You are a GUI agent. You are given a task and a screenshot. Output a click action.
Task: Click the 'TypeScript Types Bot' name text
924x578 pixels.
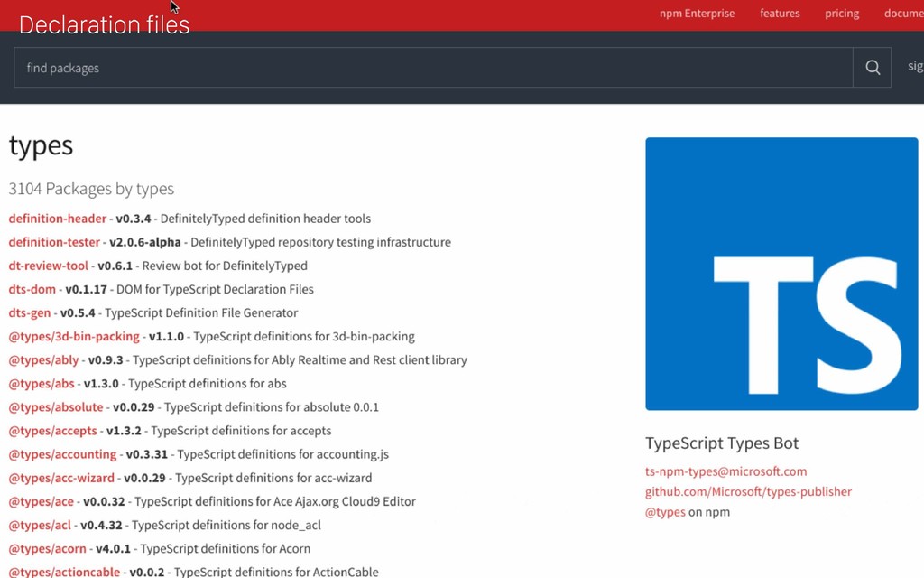pyautogui.click(x=722, y=443)
